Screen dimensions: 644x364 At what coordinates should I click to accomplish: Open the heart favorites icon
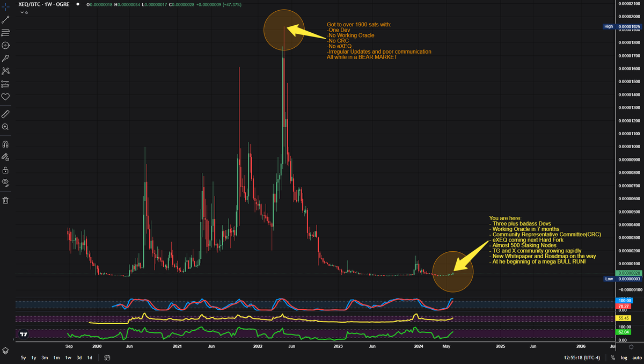(x=5, y=97)
